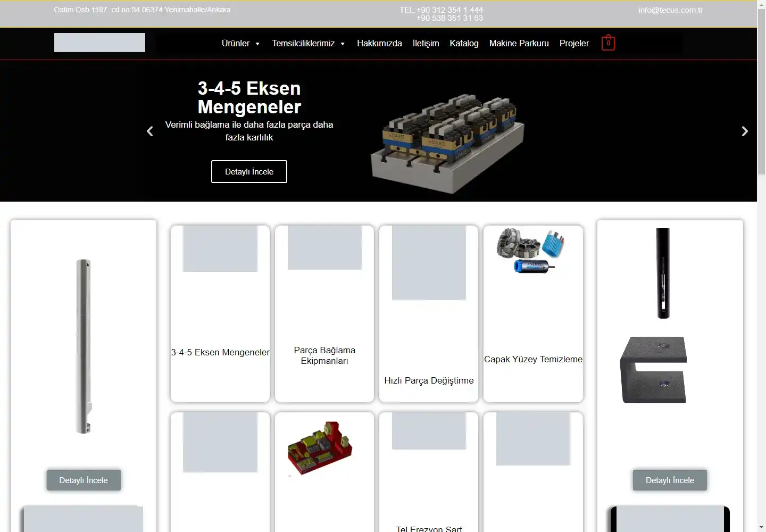Click the Tel Erezyon Sarf category label
The height and width of the screenshot is (532, 766).
click(x=429, y=528)
